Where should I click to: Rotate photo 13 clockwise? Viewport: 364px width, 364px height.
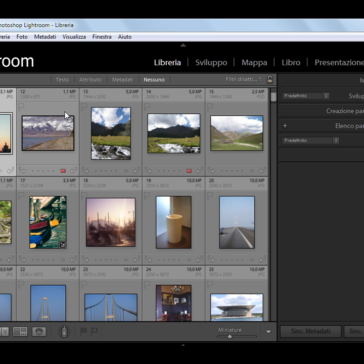[136, 171]
